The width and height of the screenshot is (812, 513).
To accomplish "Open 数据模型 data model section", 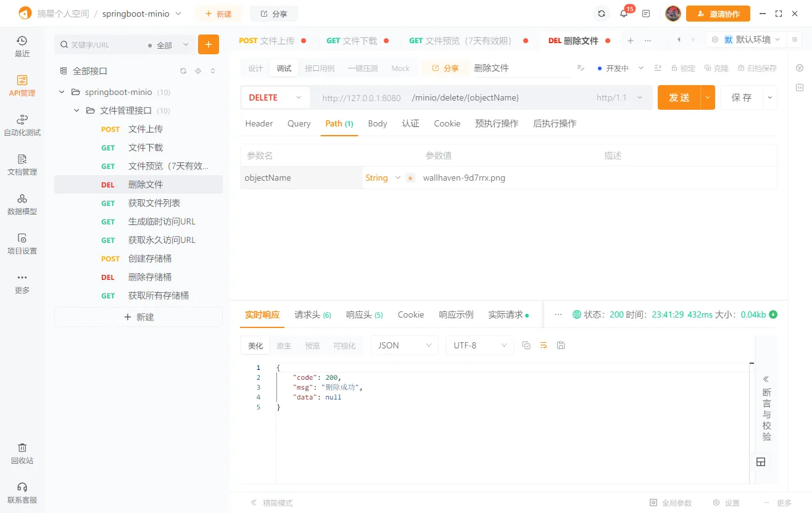I will pyautogui.click(x=22, y=204).
